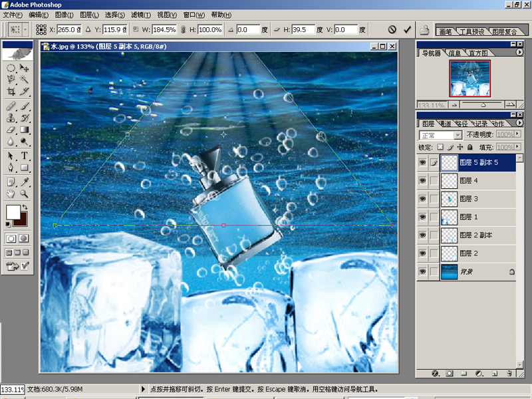Add a layer mask via the panel icon
532x399 pixels.
point(450,374)
